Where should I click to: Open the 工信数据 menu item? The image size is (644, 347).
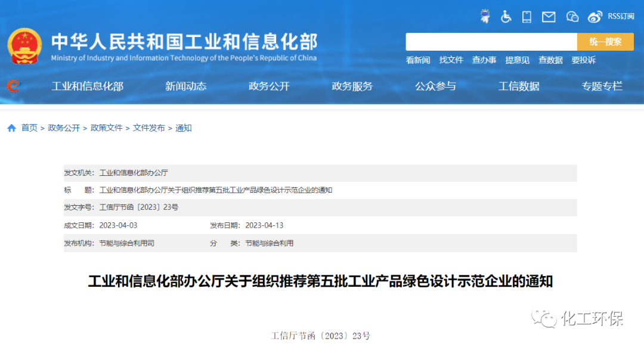pyautogui.click(x=519, y=86)
